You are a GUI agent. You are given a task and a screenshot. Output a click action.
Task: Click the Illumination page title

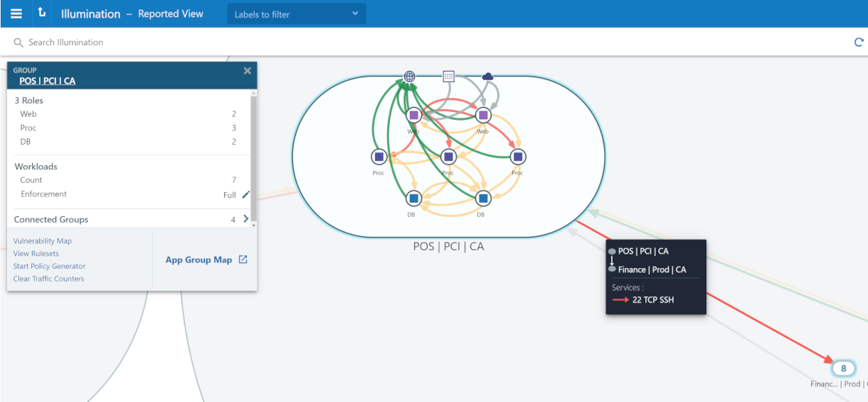point(91,13)
